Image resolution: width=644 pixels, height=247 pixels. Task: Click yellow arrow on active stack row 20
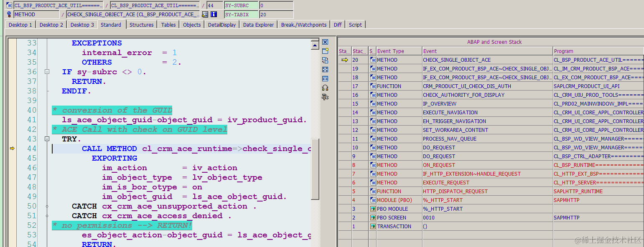point(345,60)
